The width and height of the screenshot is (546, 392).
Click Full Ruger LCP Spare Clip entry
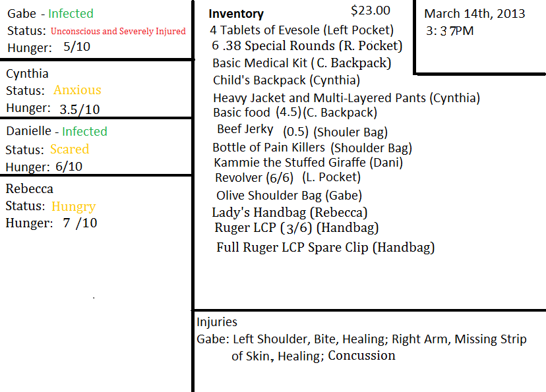325,248
